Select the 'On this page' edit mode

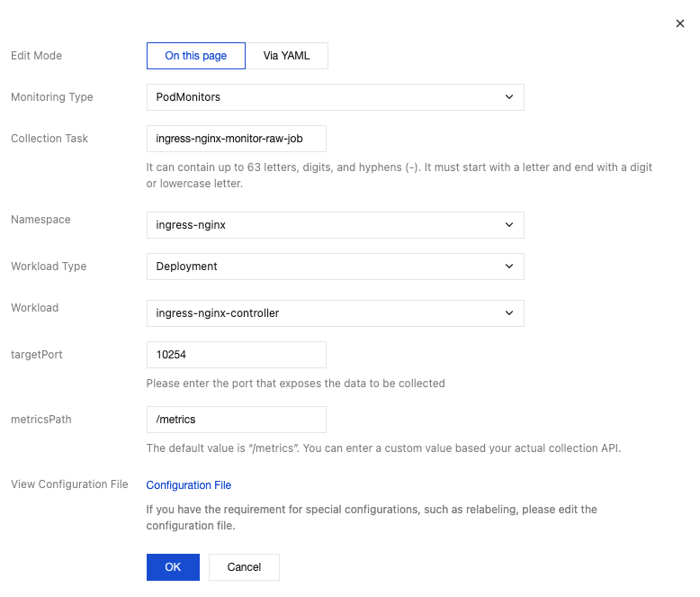[x=196, y=56]
